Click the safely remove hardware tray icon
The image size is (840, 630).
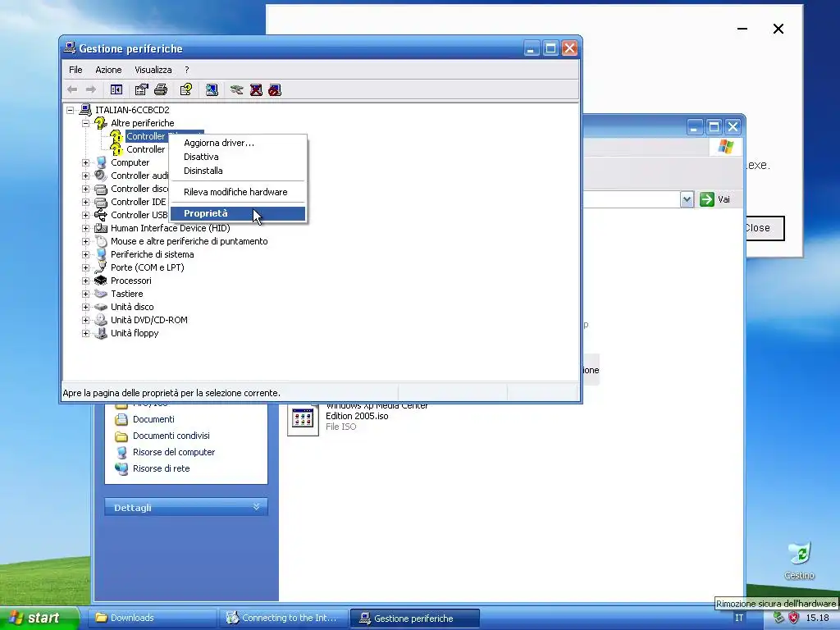(x=778, y=618)
